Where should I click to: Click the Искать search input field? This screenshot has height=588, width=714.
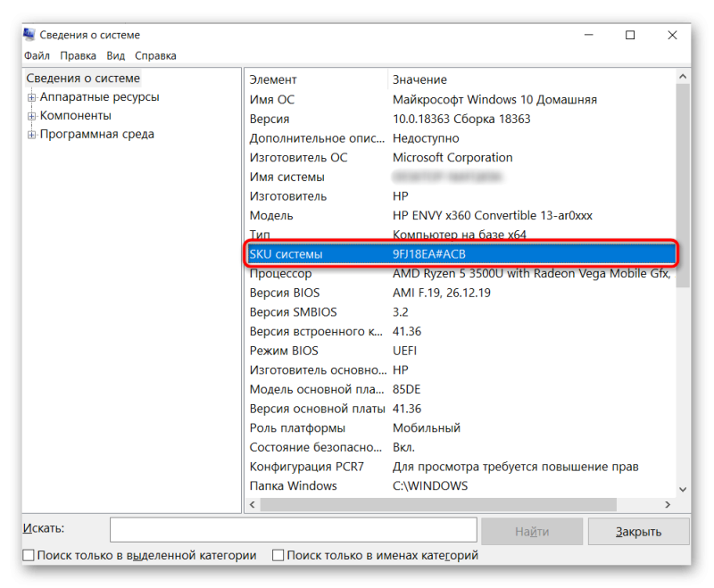(x=294, y=530)
